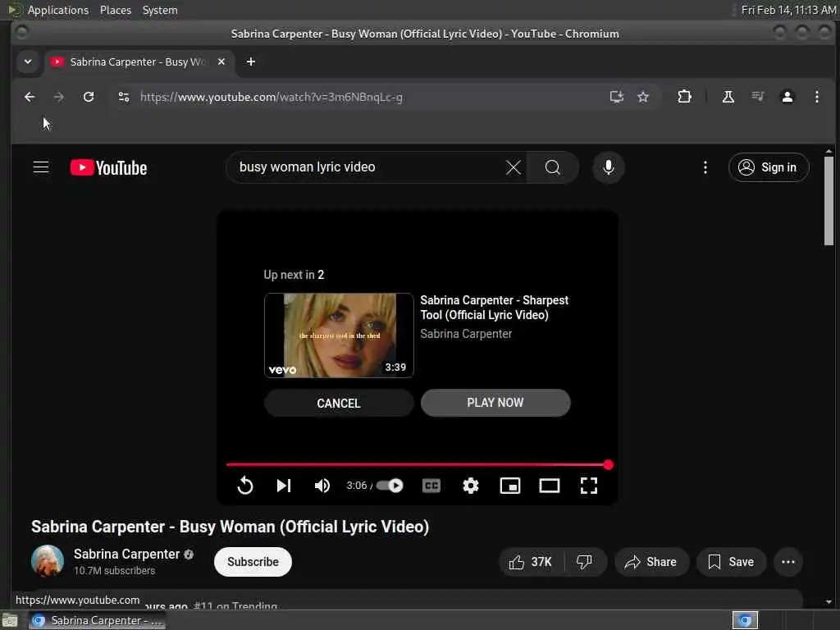Open Sharpest Tool video thumbnail
Screen dimensions: 840x630
(339, 336)
